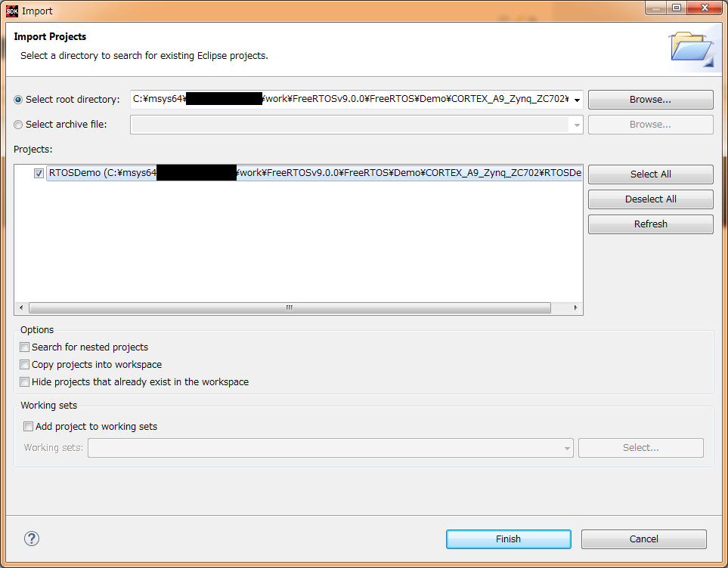Click the scroll right arrow in projects list
The height and width of the screenshot is (568, 728).
(576, 307)
